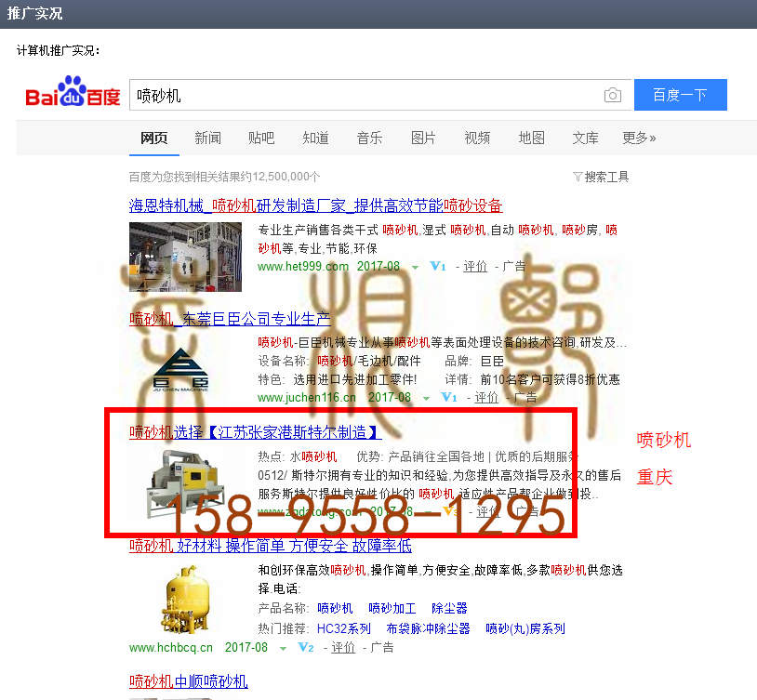Open 喷砂机选择【江苏张家港斯特尔制造】 result
757x700 pixels.
click(x=256, y=432)
